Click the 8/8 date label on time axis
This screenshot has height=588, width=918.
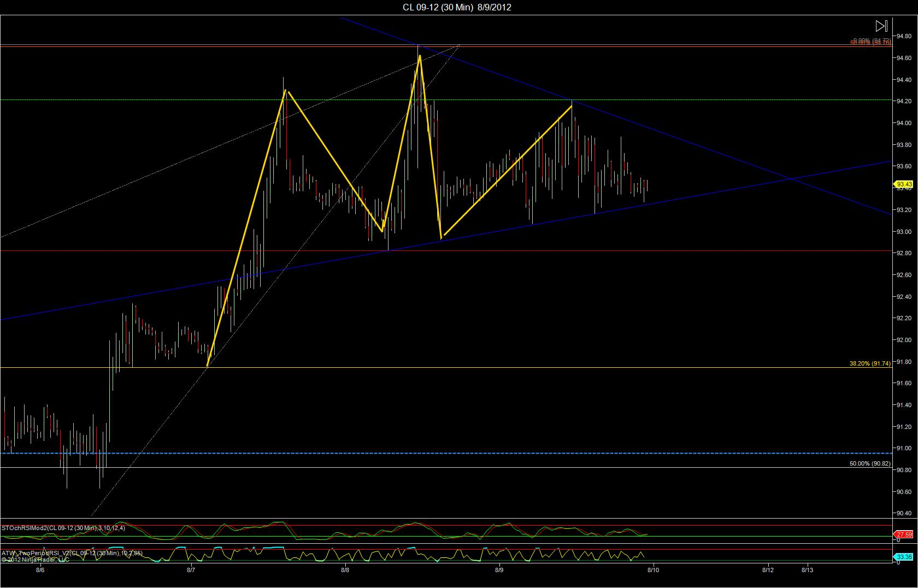pos(345,570)
